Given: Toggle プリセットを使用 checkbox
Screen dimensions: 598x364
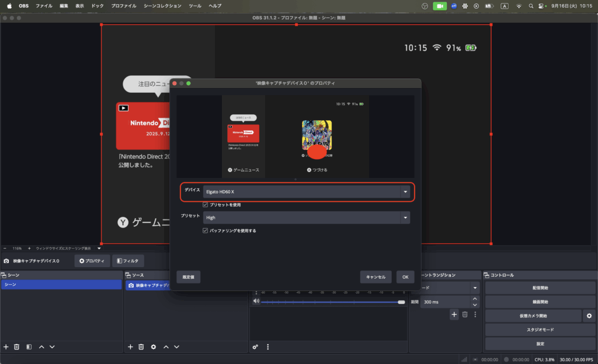Looking at the screenshot, I should pos(206,205).
